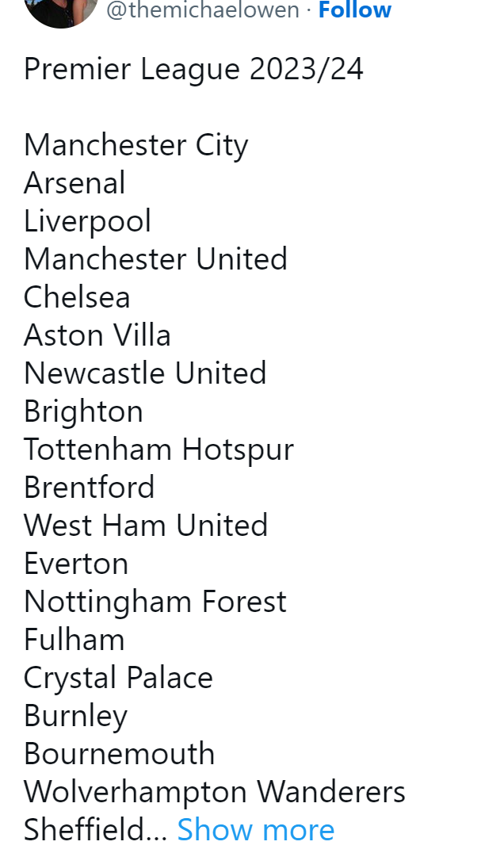
Task: Select the Crystal Palace line
Action: (x=118, y=678)
